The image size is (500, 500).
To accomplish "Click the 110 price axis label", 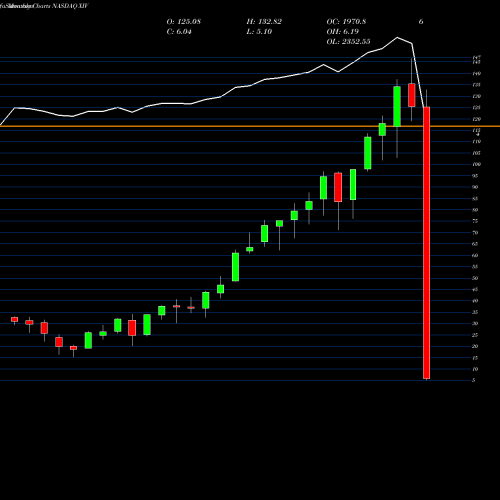I will coord(476,142).
